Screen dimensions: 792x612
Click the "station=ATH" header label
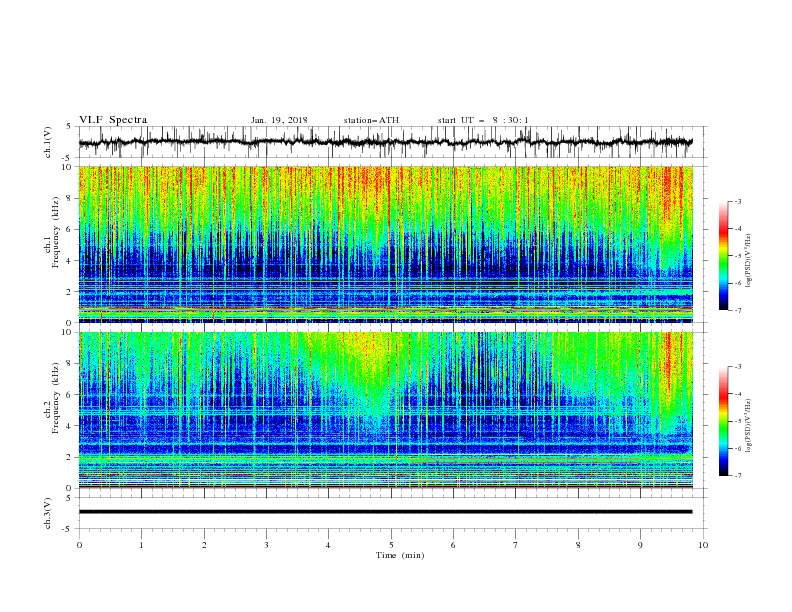tap(371, 120)
